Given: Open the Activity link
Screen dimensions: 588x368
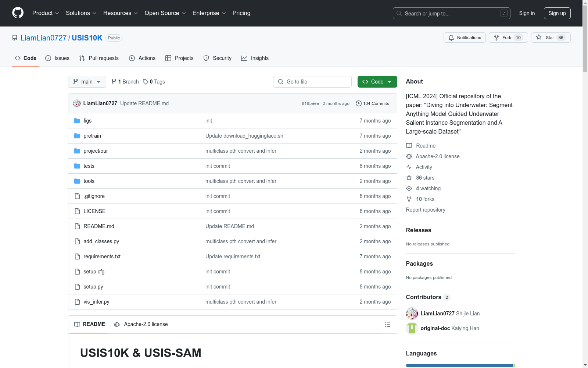Looking at the screenshot, I should click(419, 167).
